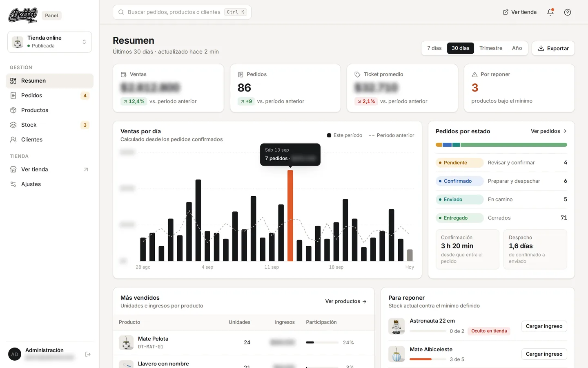
Task: Click the external arrow on sidebar Ver tienda
Action: tap(86, 170)
